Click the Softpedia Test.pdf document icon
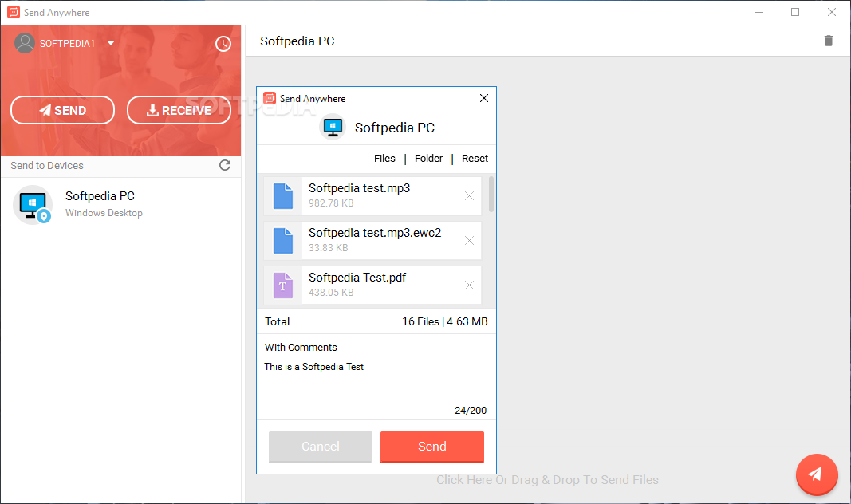 pos(283,285)
